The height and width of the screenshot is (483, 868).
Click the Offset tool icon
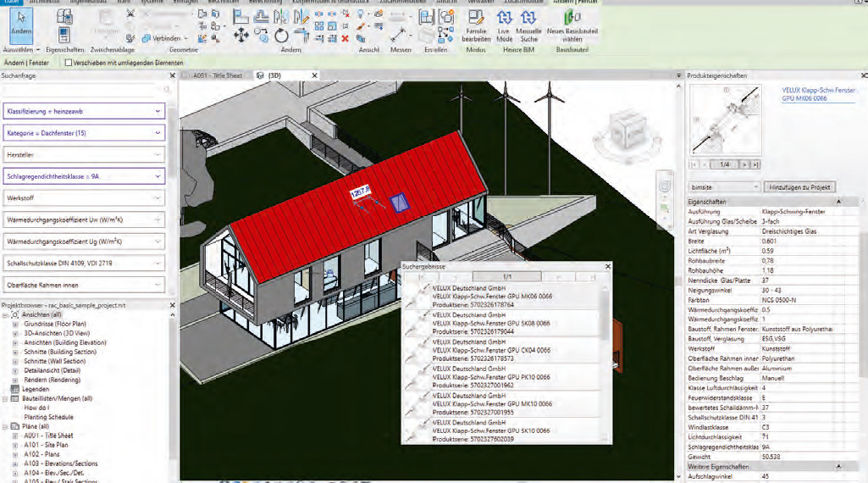262,17
